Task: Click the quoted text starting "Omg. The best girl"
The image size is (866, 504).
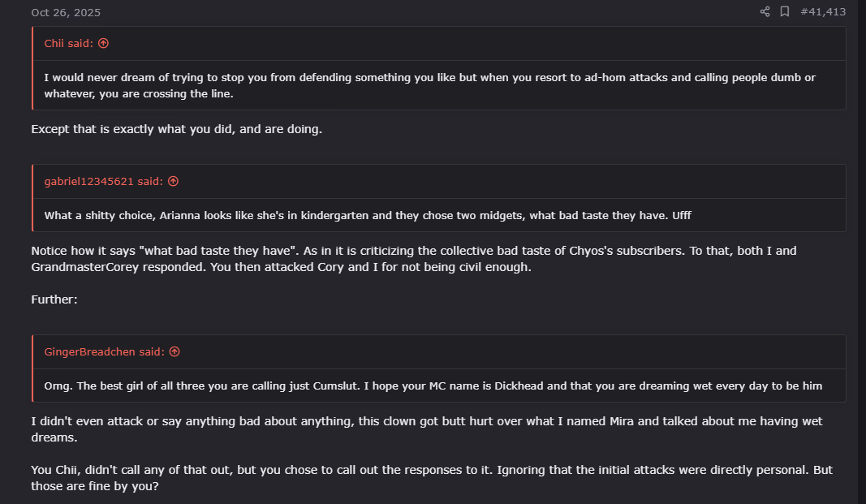Action: coord(433,386)
